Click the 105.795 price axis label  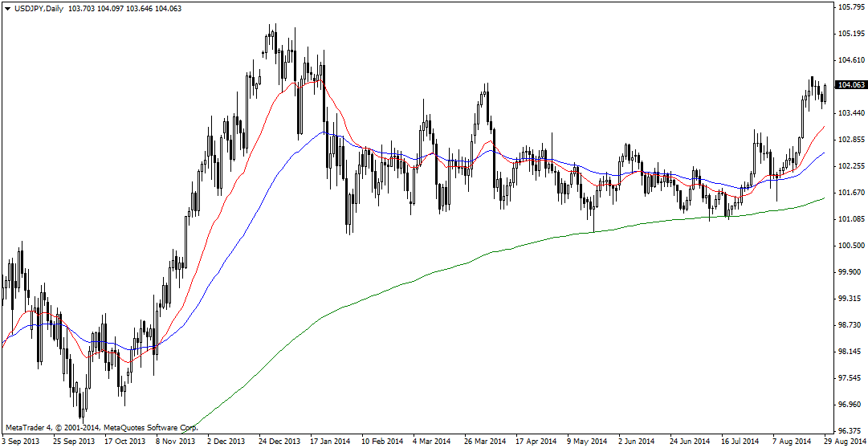tap(850, 7)
